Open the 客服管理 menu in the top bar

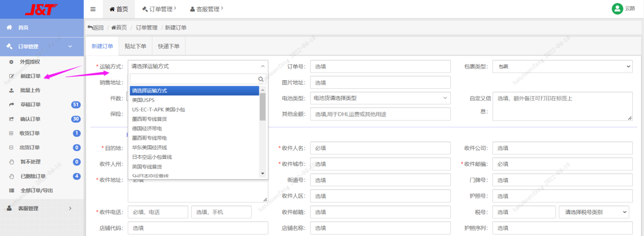[x=206, y=9]
